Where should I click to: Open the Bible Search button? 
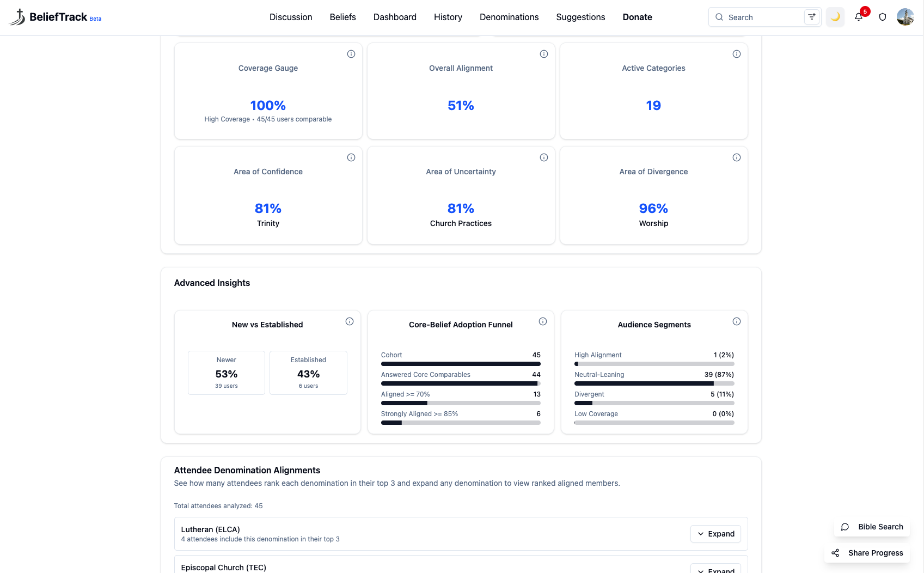[872, 527]
